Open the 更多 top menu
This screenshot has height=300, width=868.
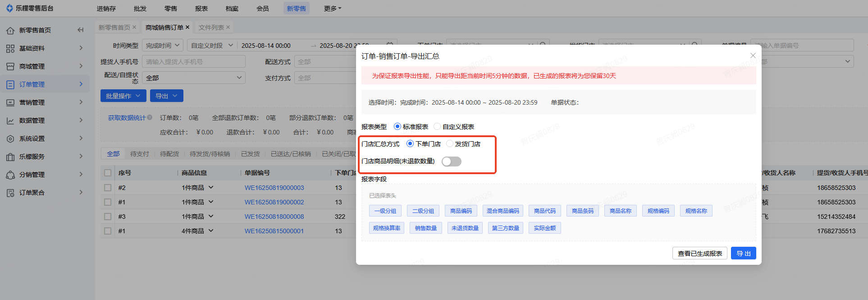pyautogui.click(x=333, y=9)
